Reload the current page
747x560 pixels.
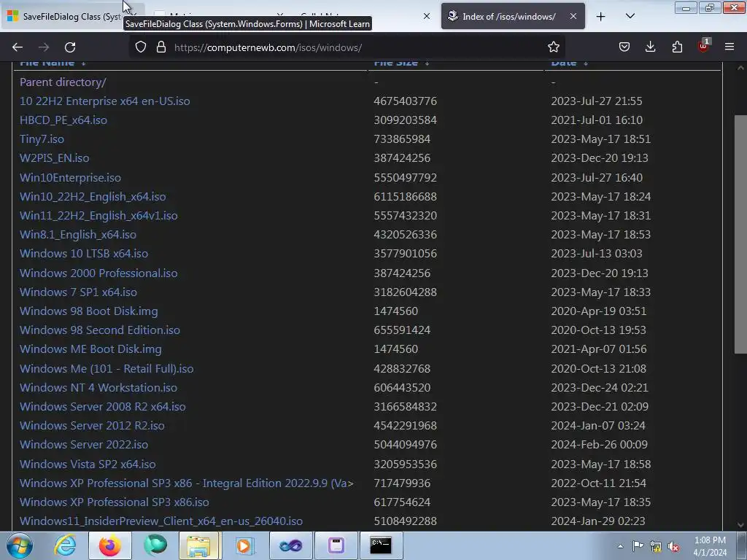pos(70,47)
